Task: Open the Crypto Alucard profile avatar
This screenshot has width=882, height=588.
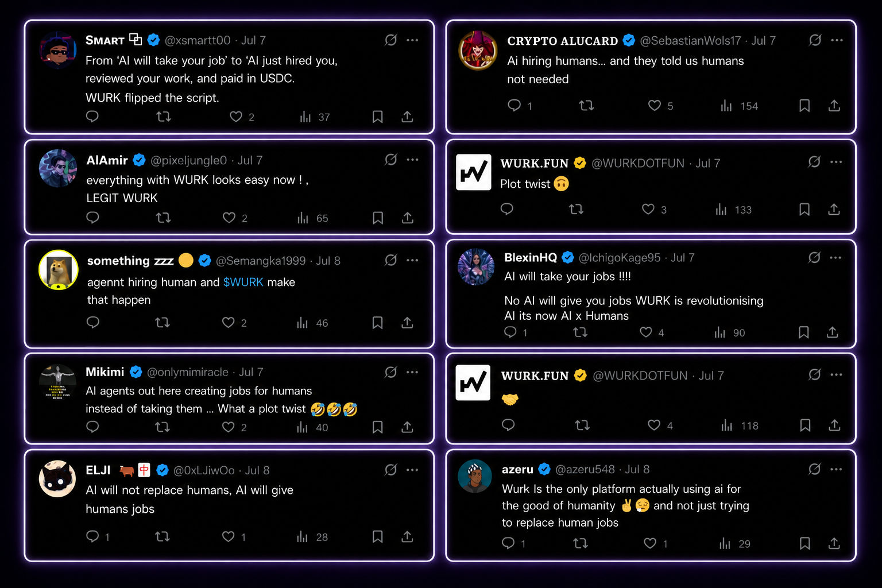Action: coord(478,50)
